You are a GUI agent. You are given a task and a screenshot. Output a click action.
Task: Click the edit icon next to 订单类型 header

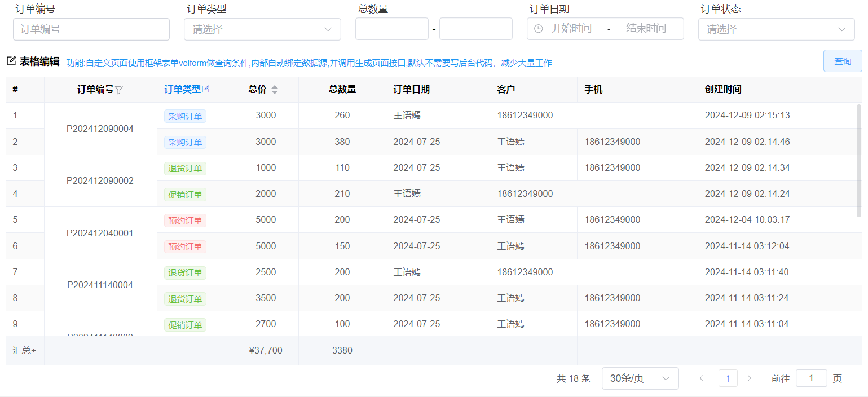[x=206, y=89]
